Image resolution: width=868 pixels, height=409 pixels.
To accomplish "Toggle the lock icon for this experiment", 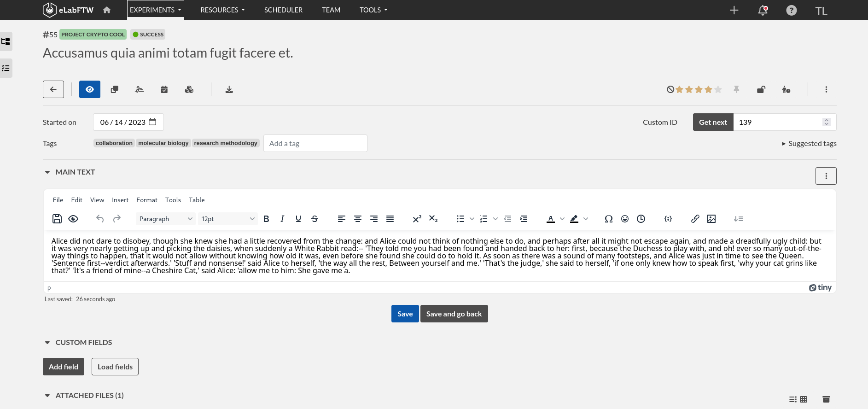I will [761, 89].
